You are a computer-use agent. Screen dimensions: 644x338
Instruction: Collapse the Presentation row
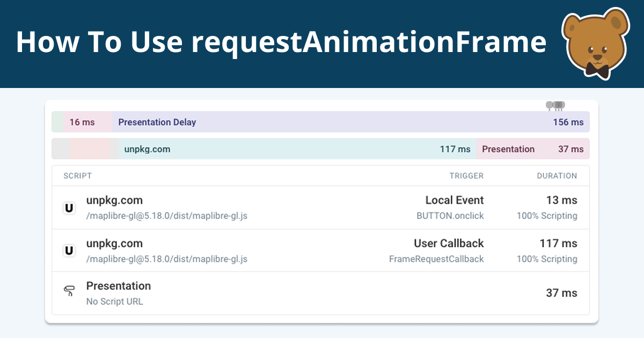click(322, 292)
